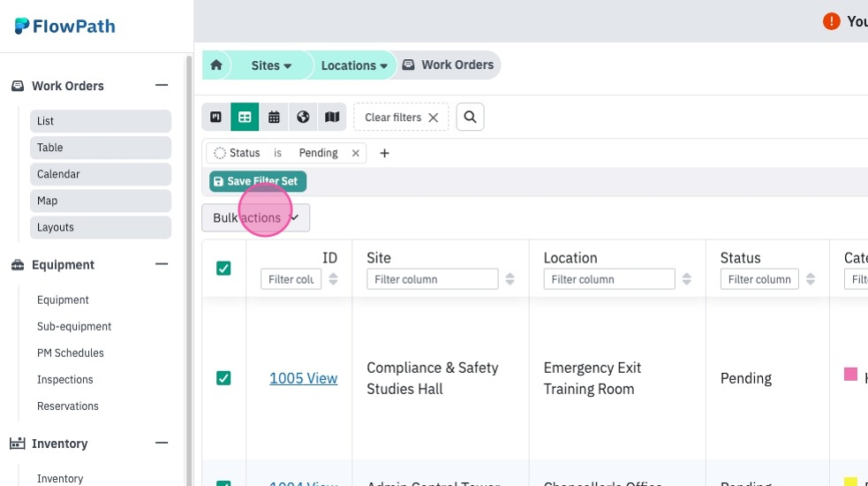Image resolution: width=868 pixels, height=486 pixels.
Task: Uncheck the row 1005 checkbox
Action: [x=223, y=378]
